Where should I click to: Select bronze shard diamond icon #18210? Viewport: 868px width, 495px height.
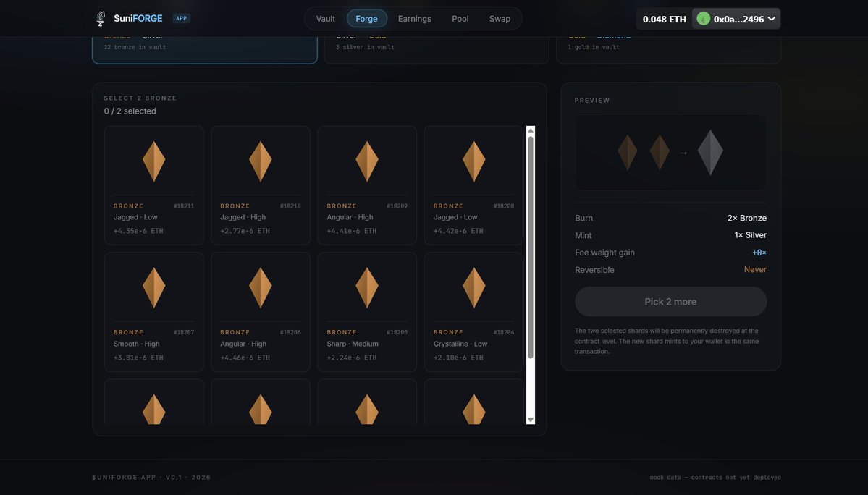pos(260,161)
